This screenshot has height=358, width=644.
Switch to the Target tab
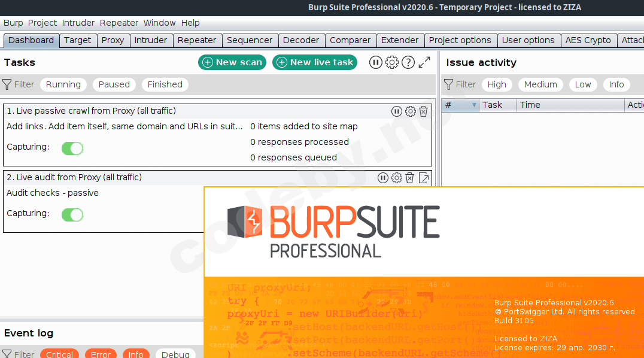click(78, 40)
